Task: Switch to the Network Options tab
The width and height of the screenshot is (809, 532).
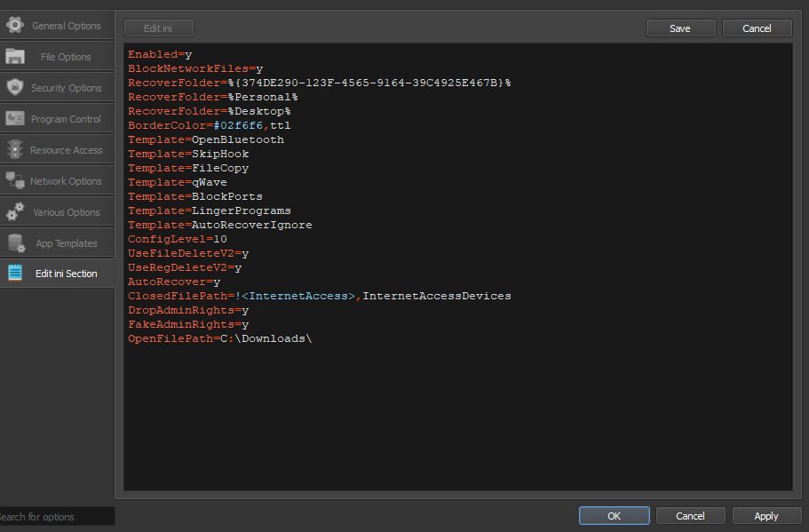Action: click(66, 181)
